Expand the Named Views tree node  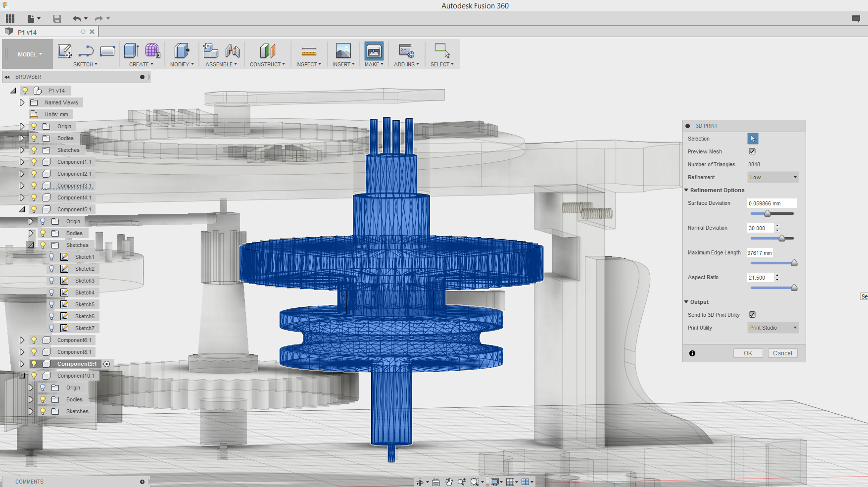pyautogui.click(x=22, y=102)
